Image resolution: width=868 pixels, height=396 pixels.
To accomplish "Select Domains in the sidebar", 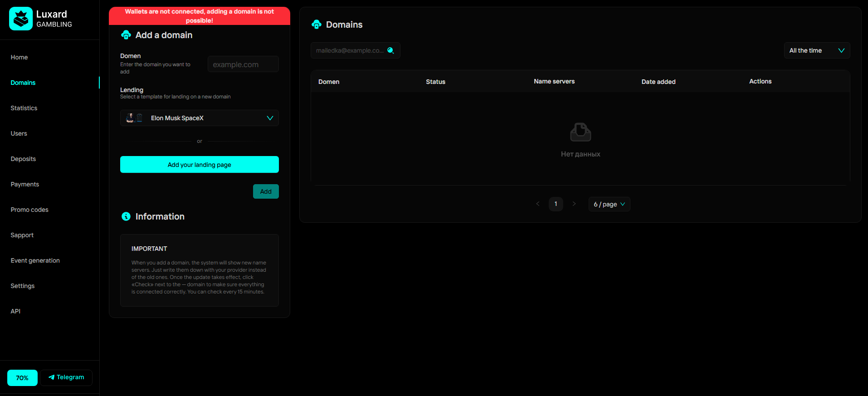I will point(23,83).
